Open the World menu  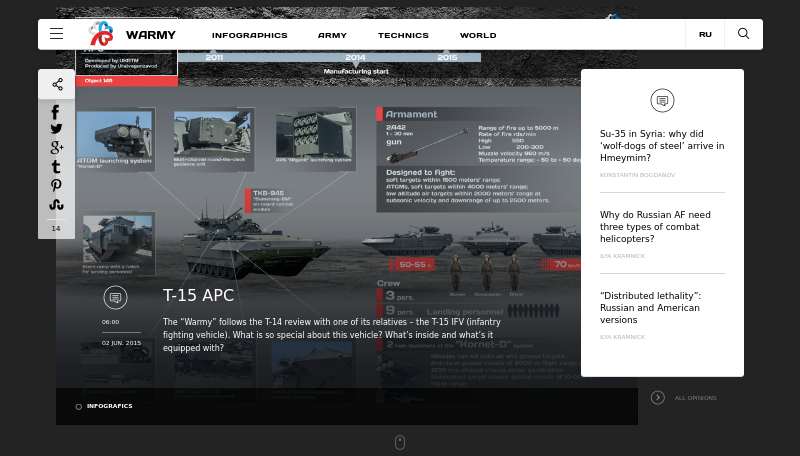(478, 35)
